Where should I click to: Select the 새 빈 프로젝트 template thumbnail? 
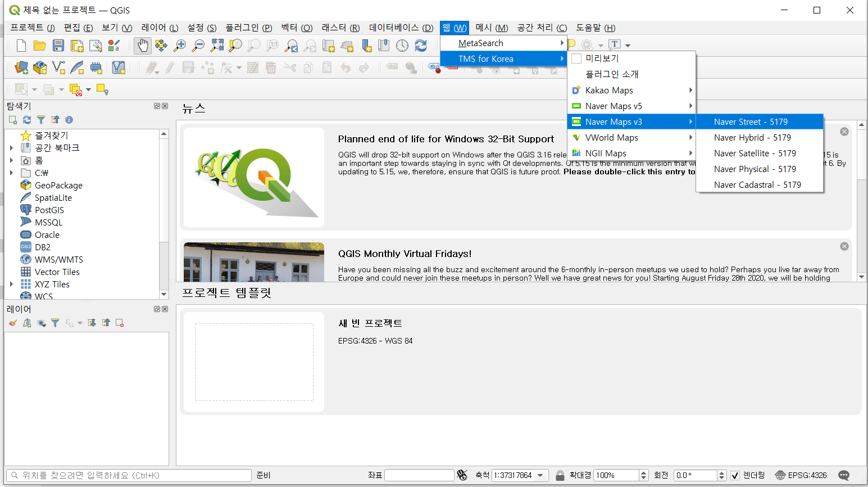click(x=254, y=362)
